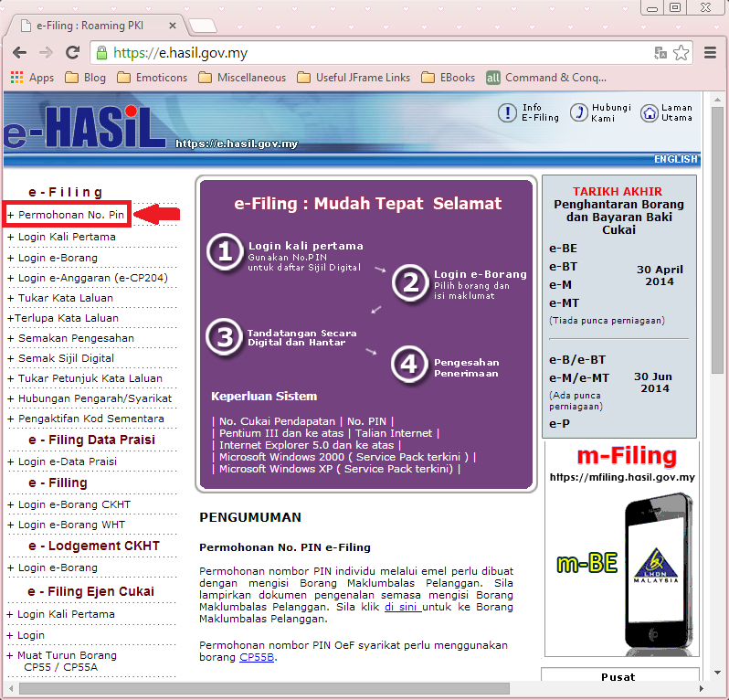Click translate icon in address bar
Image resolution: width=729 pixels, height=700 pixels.
click(x=660, y=53)
